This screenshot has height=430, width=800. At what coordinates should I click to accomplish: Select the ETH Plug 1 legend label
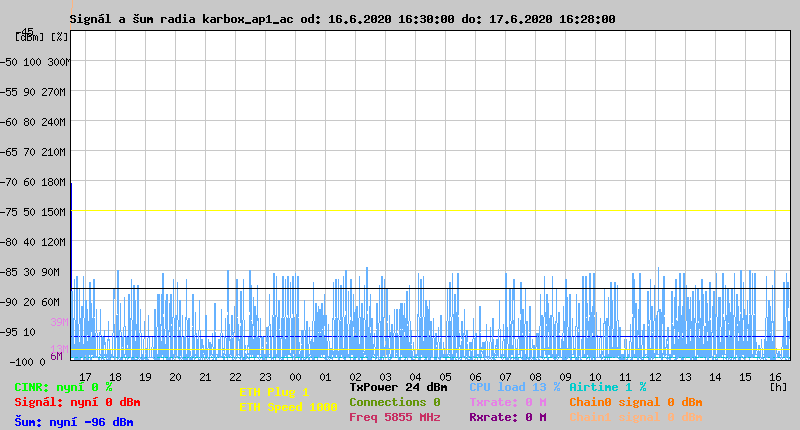[x=273, y=392]
